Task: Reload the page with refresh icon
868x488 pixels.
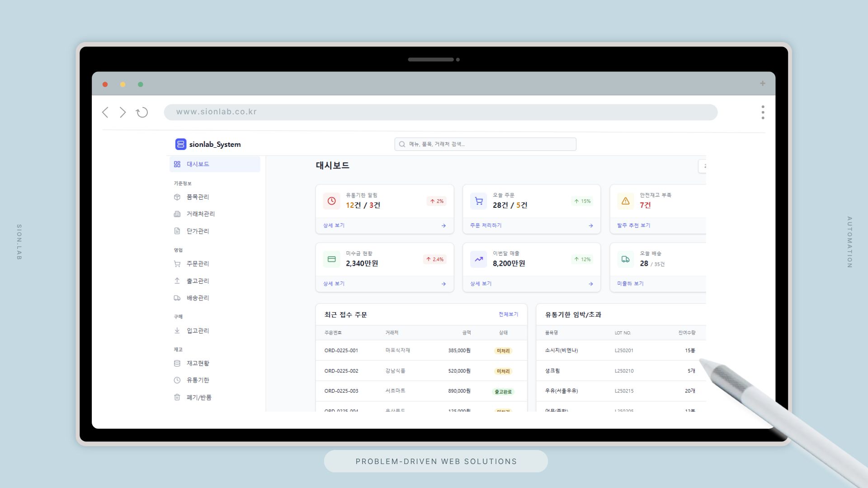Action: [x=142, y=113]
